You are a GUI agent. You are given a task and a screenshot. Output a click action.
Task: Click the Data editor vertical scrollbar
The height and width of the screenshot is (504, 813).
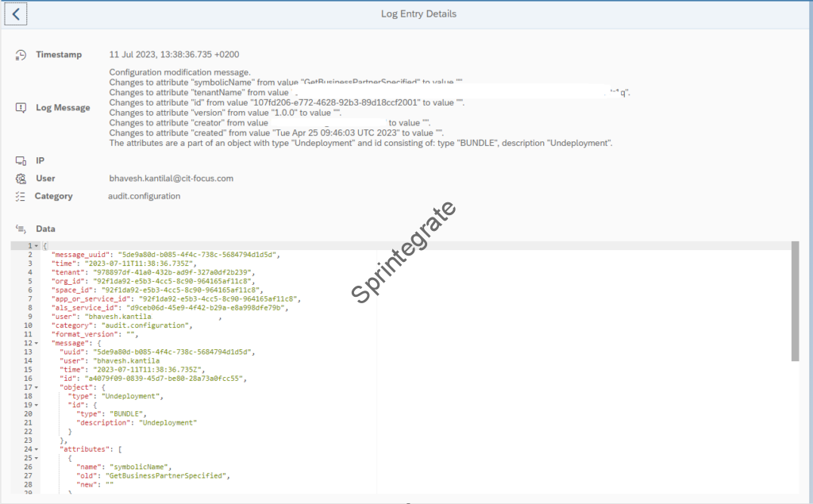795,302
